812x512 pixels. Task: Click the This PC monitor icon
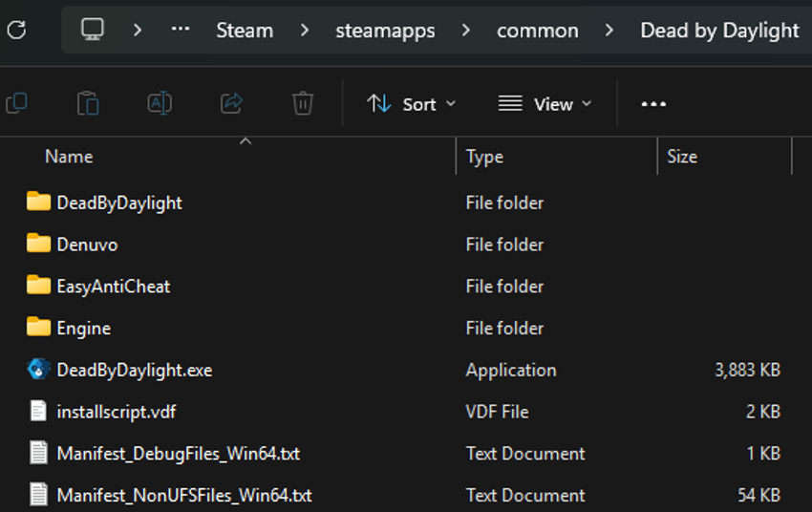click(93, 30)
